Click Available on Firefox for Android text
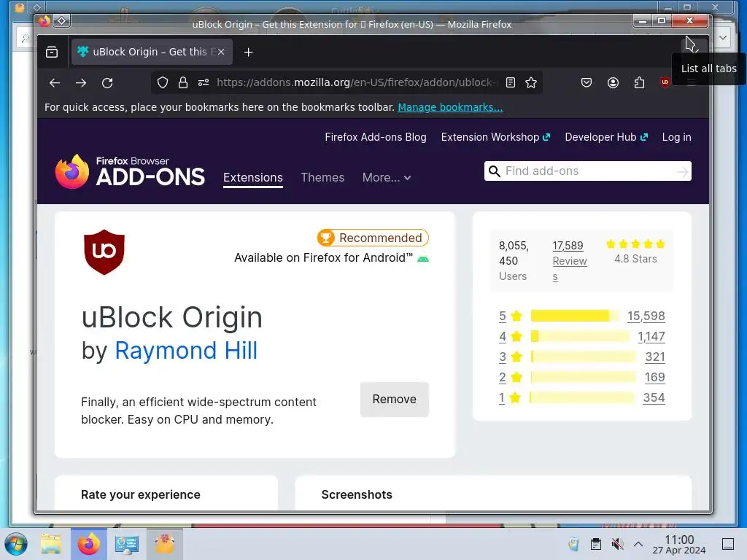This screenshot has width=747, height=560. (x=323, y=257)
